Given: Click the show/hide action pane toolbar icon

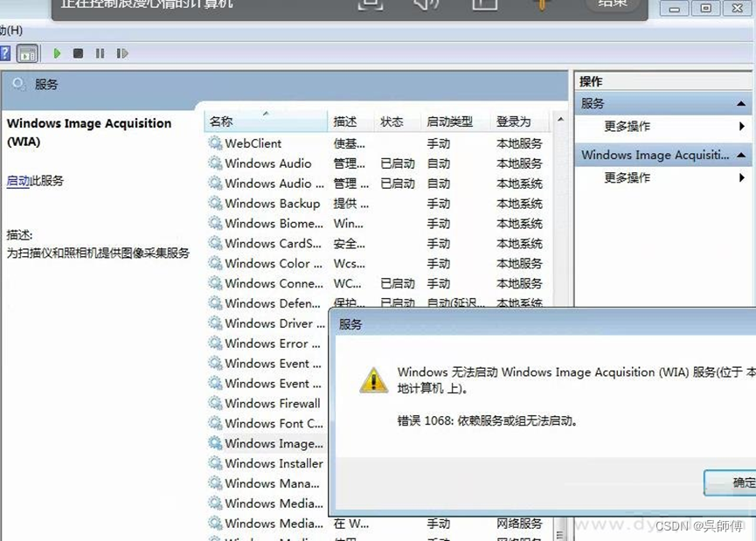Looking at the screenshot, I should [27, 53].
